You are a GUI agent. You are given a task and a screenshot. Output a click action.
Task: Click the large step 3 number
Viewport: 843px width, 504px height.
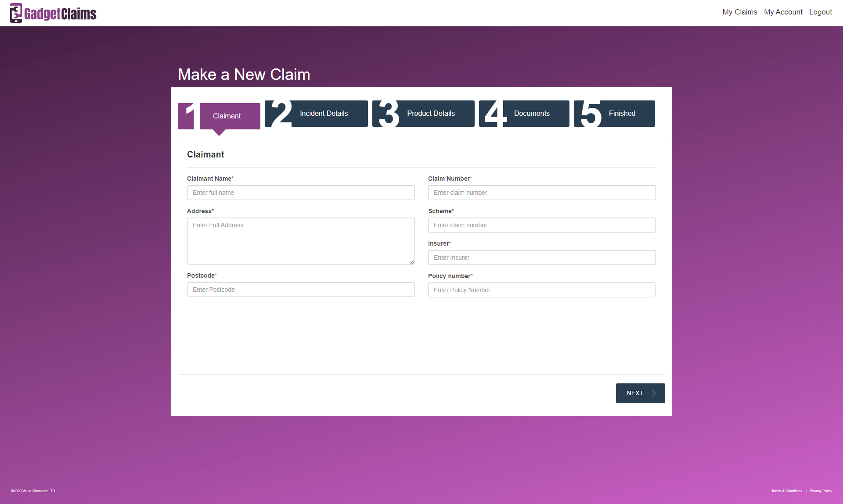point(389,114)
